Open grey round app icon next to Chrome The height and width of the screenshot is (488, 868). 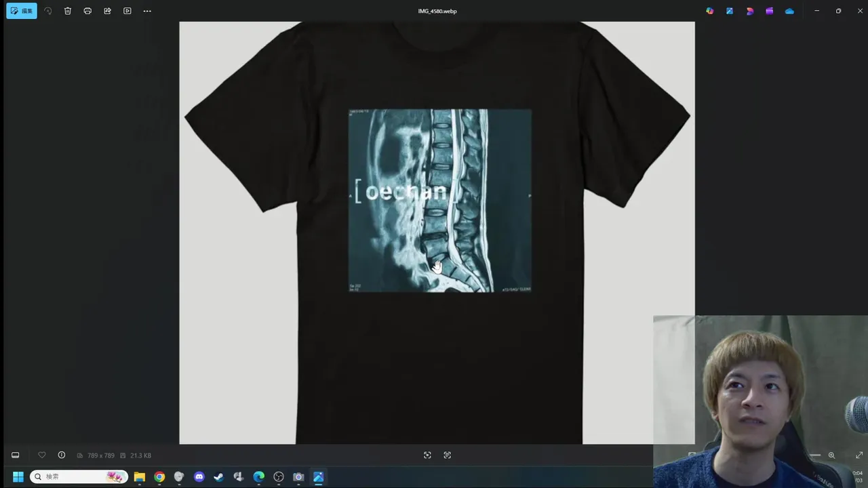coord(179,477)
